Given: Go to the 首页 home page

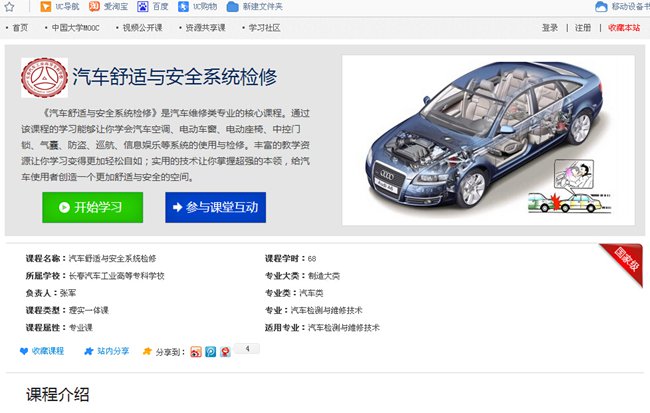Looking at the screenshot, I should pyautogui.click(x=19, y=28).
